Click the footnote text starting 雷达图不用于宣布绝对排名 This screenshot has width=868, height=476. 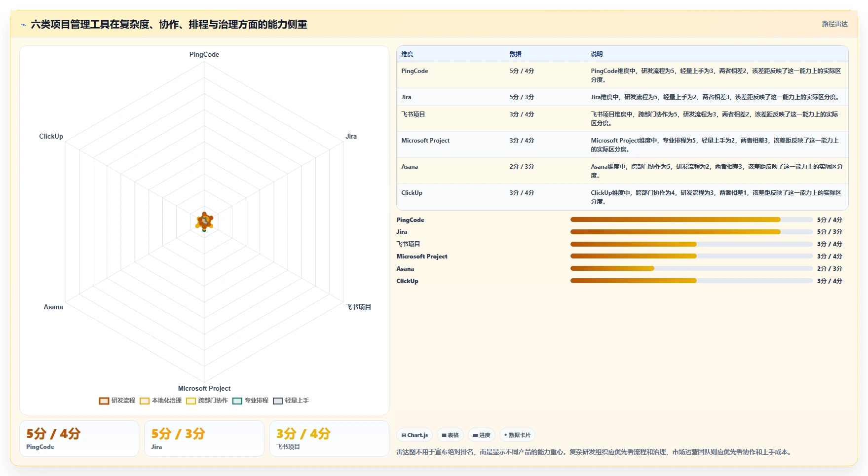pyautogui.click(x=595, y=452)
